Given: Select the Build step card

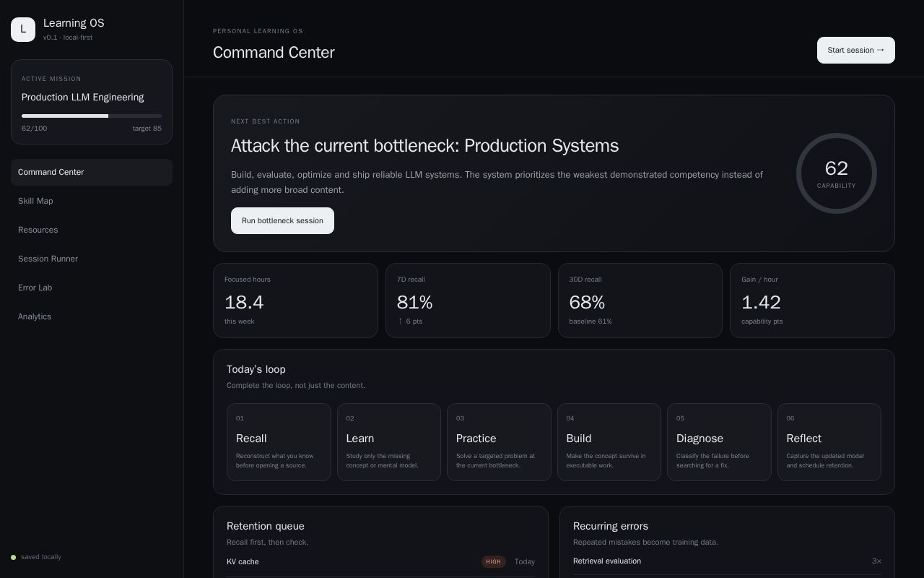Looking at the screenshot, I should (609, 442).
